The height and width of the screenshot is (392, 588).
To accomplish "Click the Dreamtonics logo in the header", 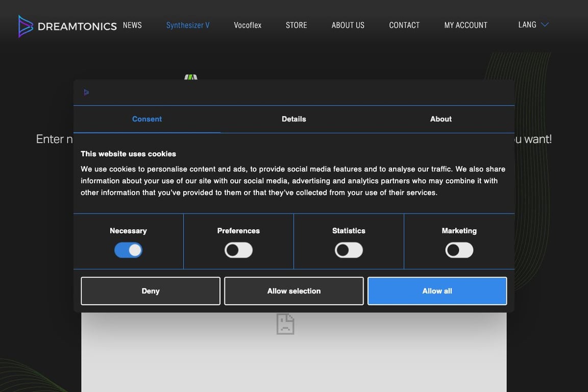I will (67, 26).
